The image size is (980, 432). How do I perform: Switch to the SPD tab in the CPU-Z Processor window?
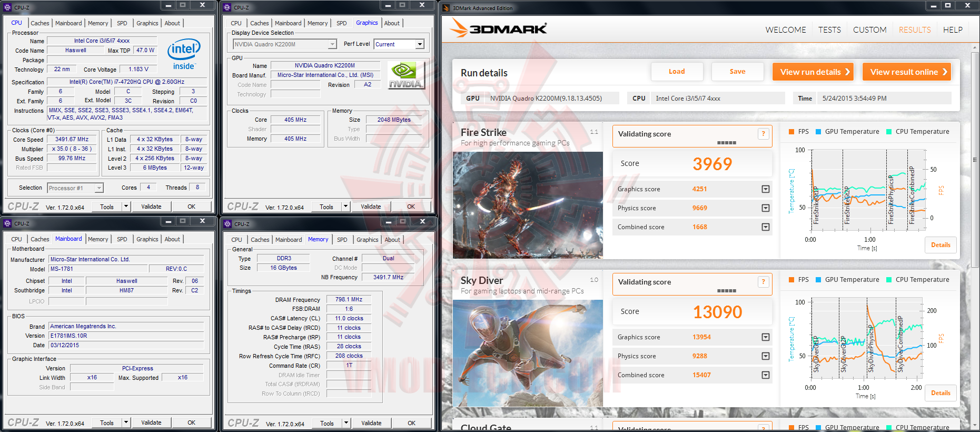point(122,23)
